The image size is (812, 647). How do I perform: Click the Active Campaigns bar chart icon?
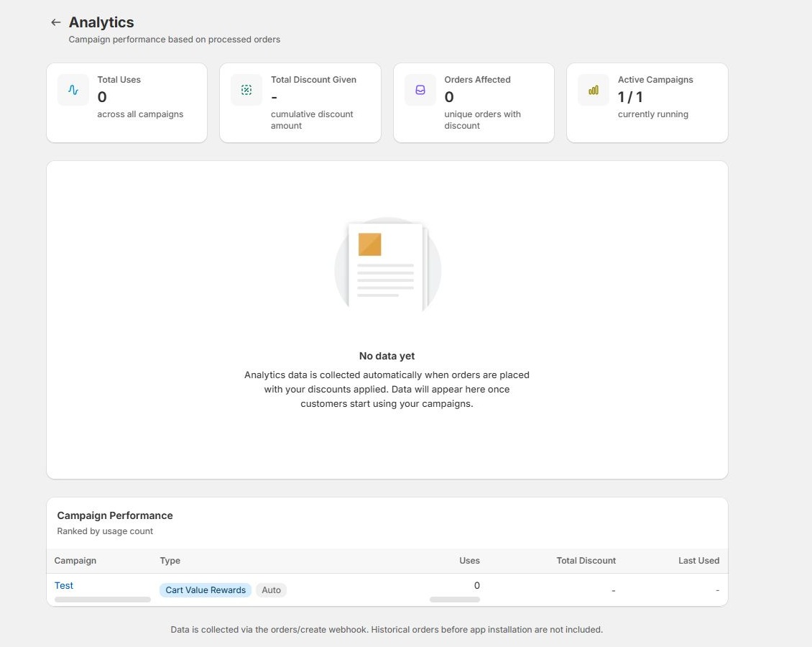(x=594, y=90)
